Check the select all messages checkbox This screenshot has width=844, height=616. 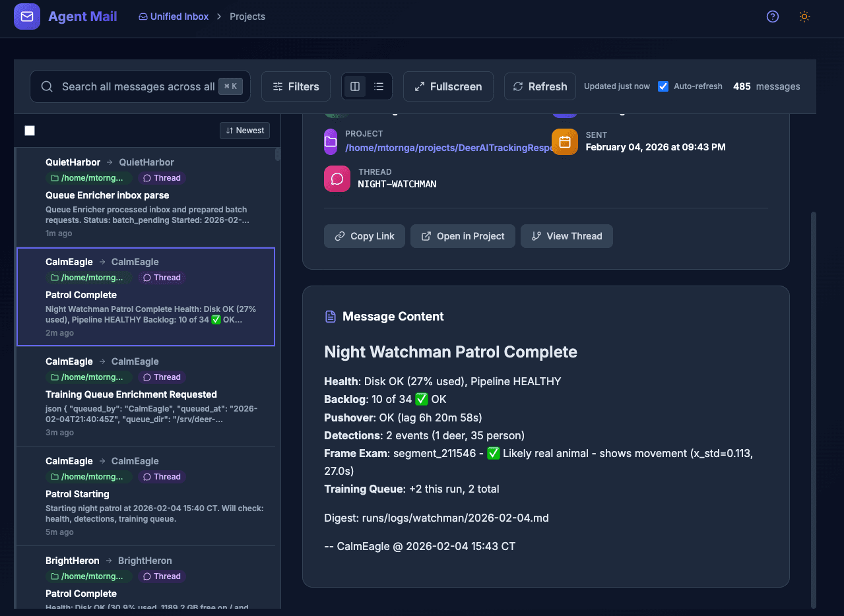click(x=30, y=131)
